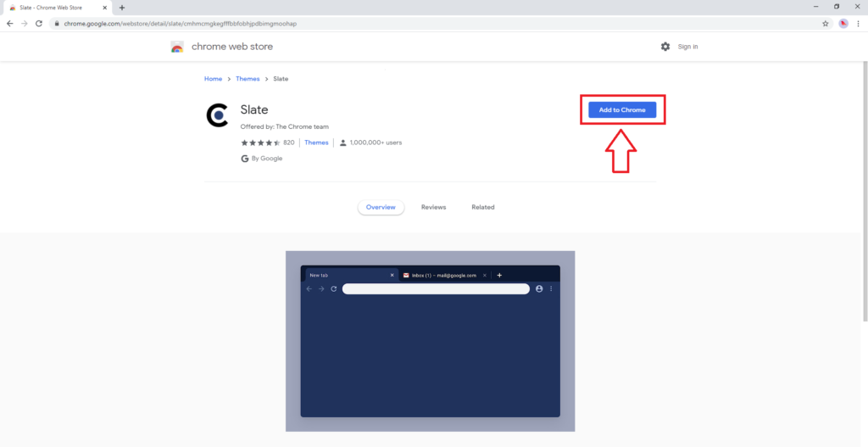Click the '1,000,000+ users' text
The width and height of the screenshot is (868, 447).
[376, 142]
